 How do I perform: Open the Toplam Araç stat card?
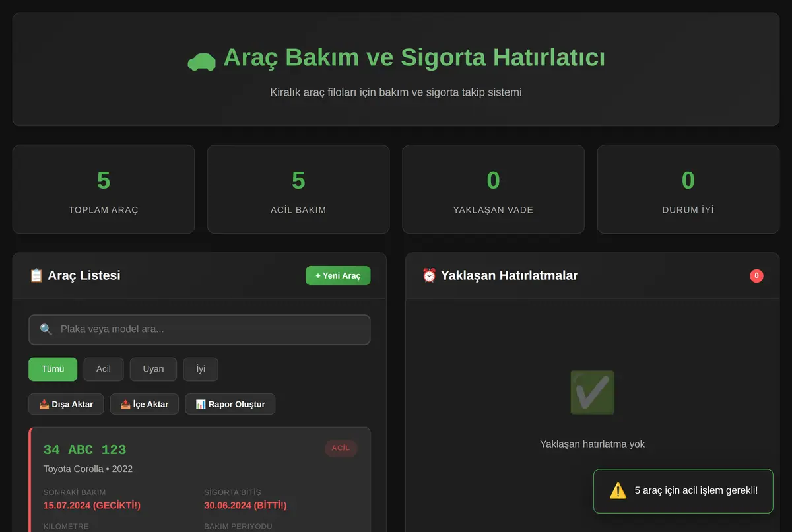[x=104, y=189]
